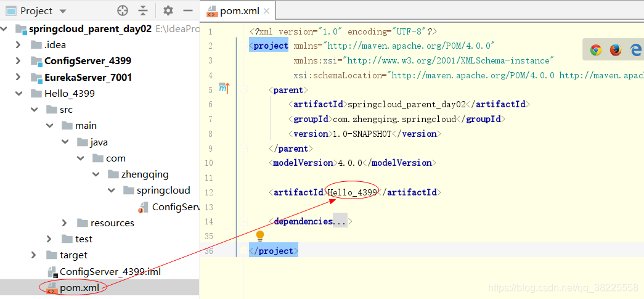Click the fold toggle beside parent tag
This screenshot has width=644, height=299.
(243, 89)
